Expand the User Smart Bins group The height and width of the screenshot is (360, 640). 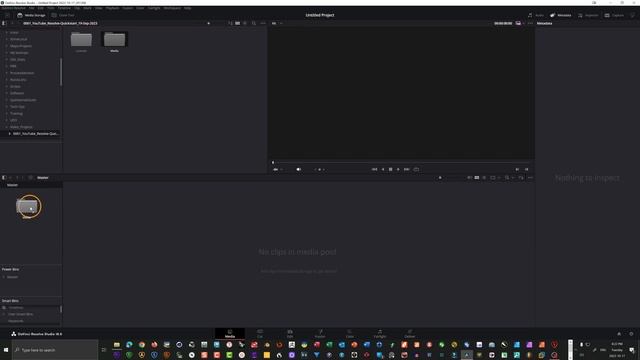[x=4, y=314]
